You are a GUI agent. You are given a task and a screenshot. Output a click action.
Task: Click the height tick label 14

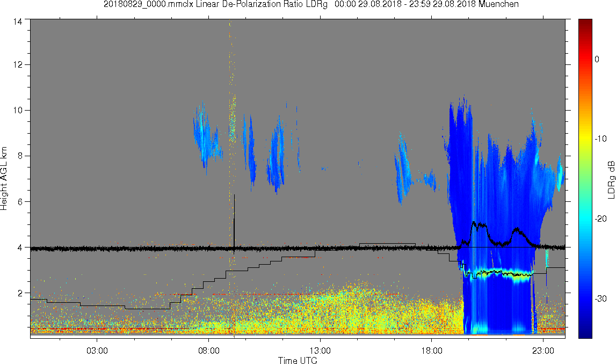coord(18,21)
